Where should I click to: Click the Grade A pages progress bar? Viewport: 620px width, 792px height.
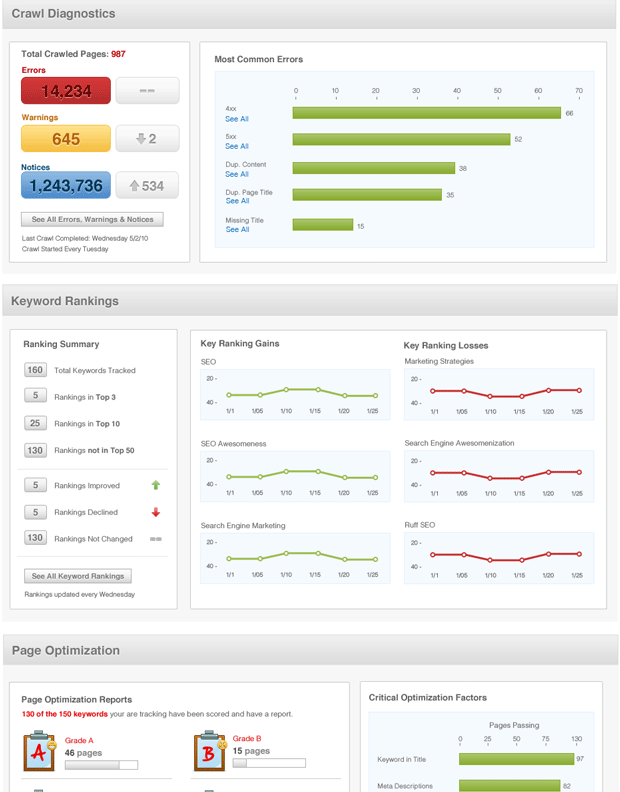tap(100, 764)
